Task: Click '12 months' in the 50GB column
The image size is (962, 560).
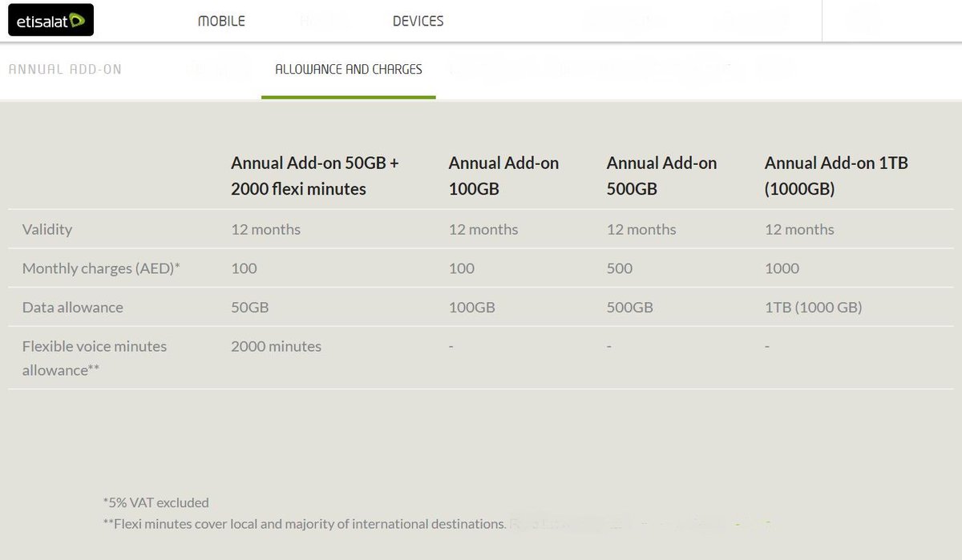Action: click(265, 229)
